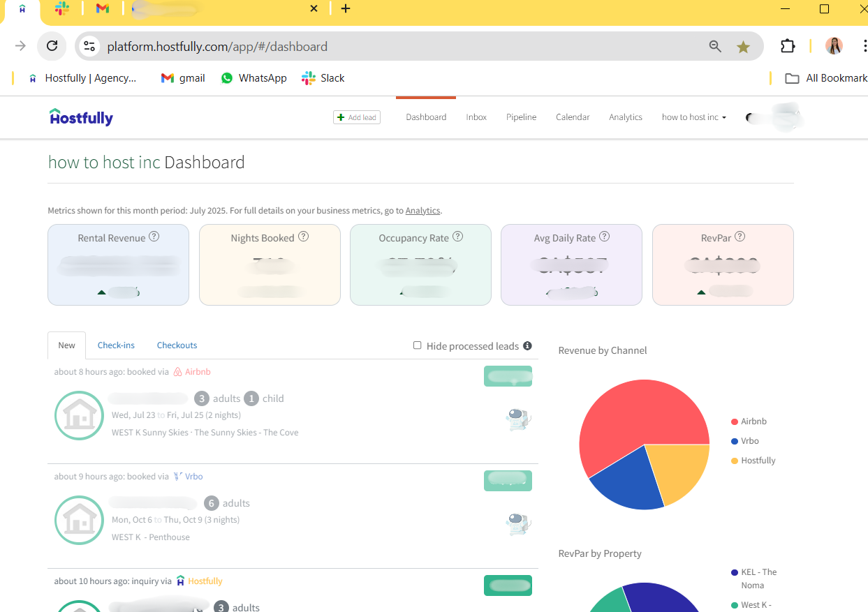Toggle the Vrbo legend entry in Revenue by Channel
This screenshot has width=868, height=612.
click(x=744, y=441)
